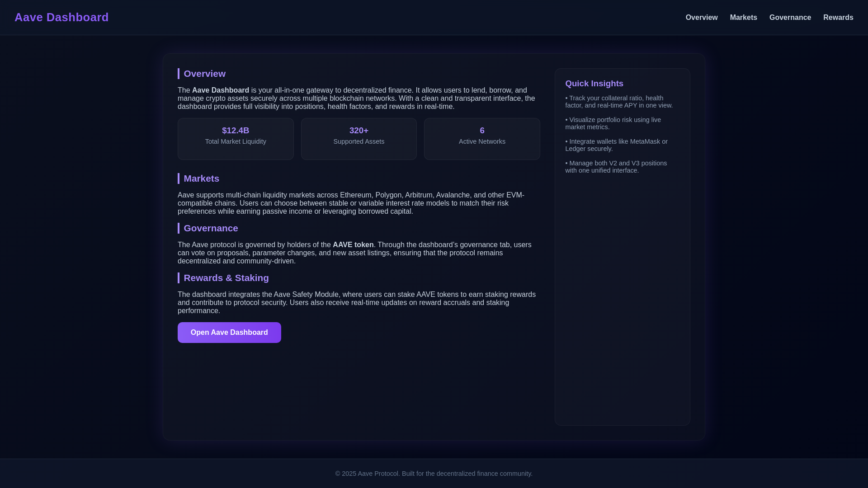
Task: Click the portfolio risk insight bullet
Action: pyautogui.click(x=613, y=123)
